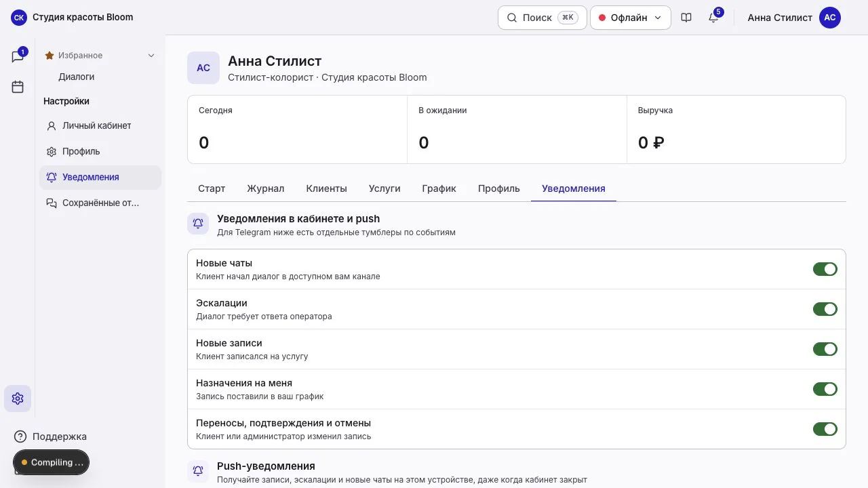Toggle Новые записи notifications switch
This screenshot has height=488, width=868.
coord(825,349)
